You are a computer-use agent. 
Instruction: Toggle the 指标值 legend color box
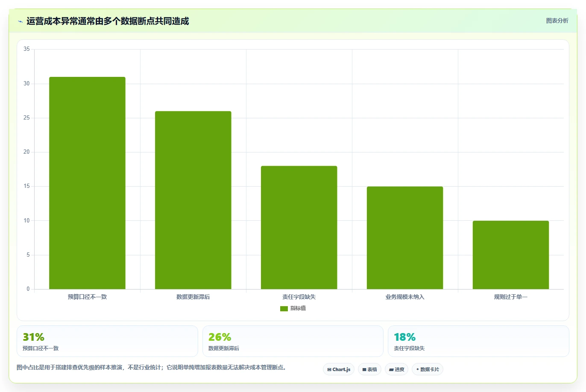(284, 308)
